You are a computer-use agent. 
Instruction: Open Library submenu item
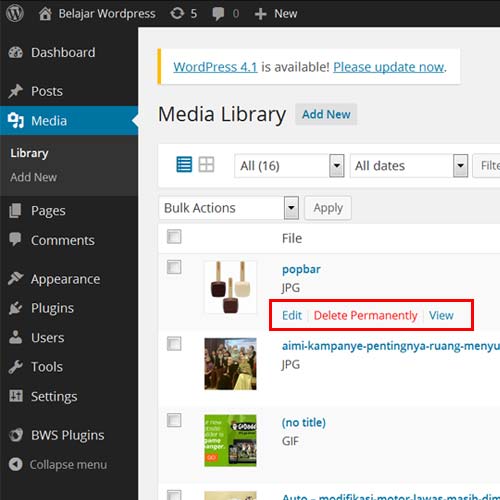coord(29,153)
